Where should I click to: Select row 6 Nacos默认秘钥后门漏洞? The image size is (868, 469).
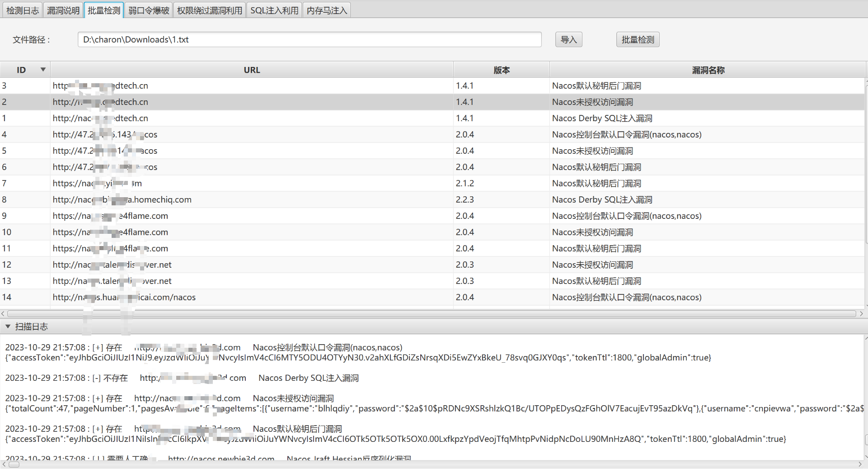click(432, 167)
